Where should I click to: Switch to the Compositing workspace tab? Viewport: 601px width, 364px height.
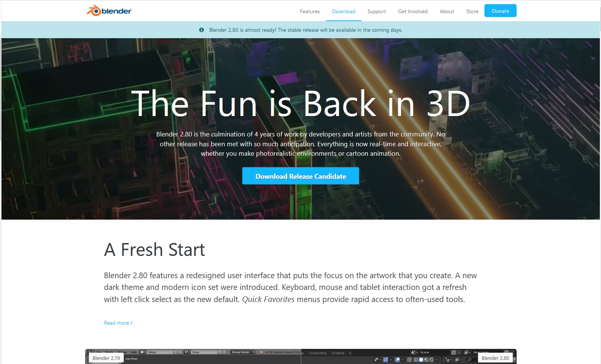tap(318, 353)
